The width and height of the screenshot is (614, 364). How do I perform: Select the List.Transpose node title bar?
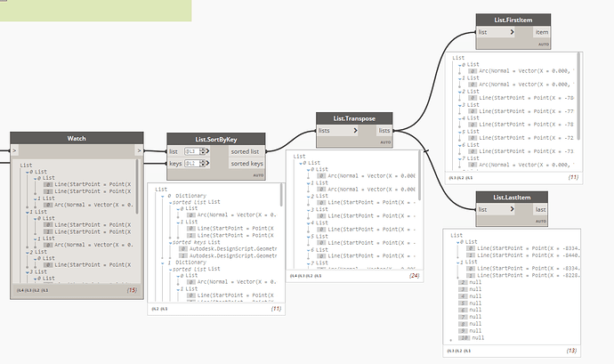[x=354, y=118]
